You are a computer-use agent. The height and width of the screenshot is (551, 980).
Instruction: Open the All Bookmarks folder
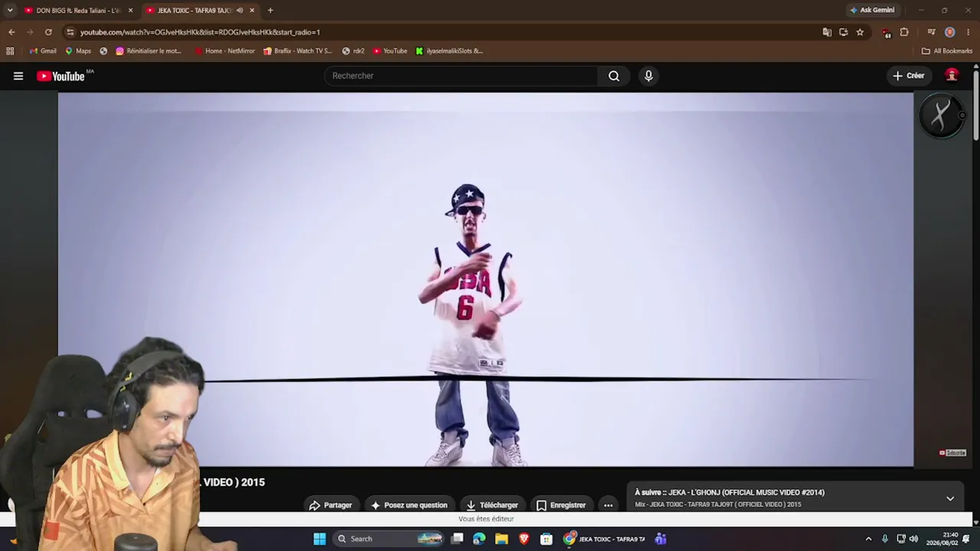[x=947, y=51]
